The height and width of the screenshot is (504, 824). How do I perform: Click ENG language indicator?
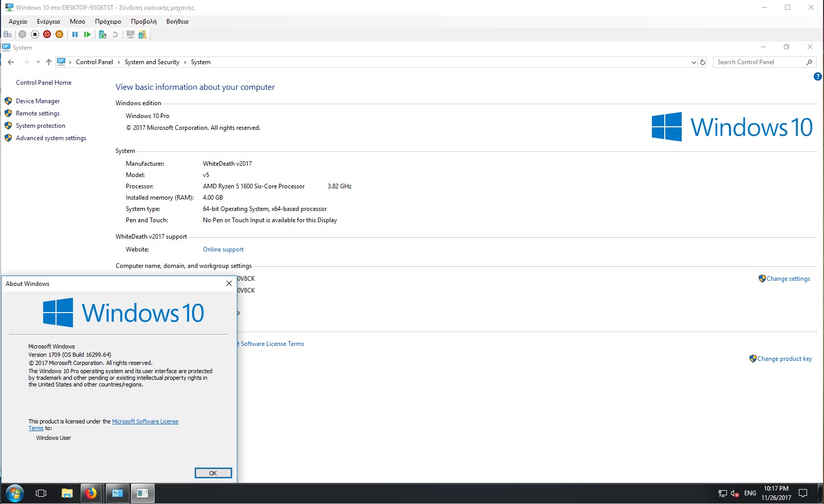(x=750, y=493)
